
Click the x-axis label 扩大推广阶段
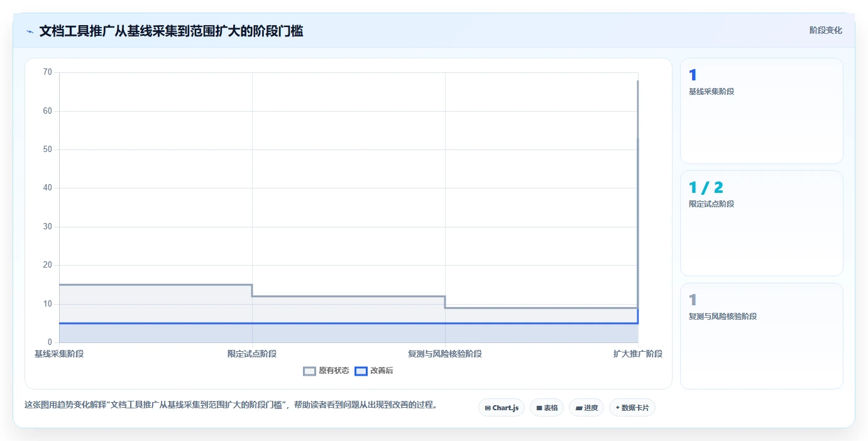tap(638, 354)
